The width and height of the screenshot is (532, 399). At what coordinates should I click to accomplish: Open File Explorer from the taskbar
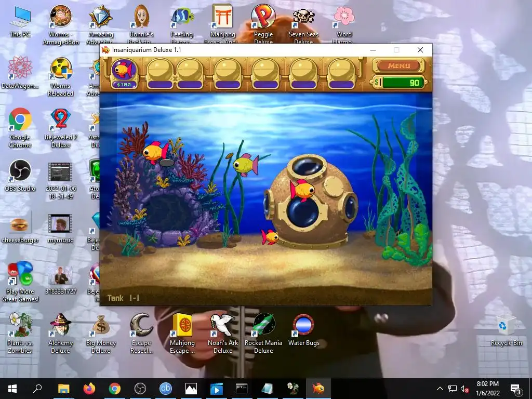[63, 389]
